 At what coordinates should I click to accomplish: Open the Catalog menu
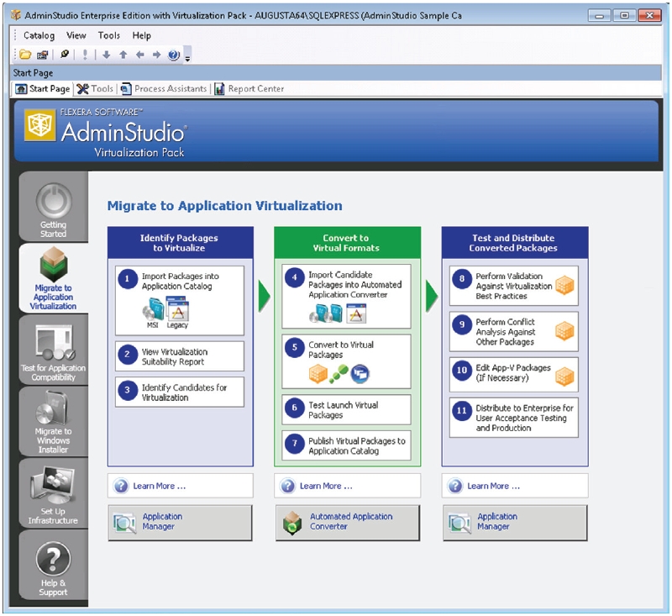click(x=39, y=35)
